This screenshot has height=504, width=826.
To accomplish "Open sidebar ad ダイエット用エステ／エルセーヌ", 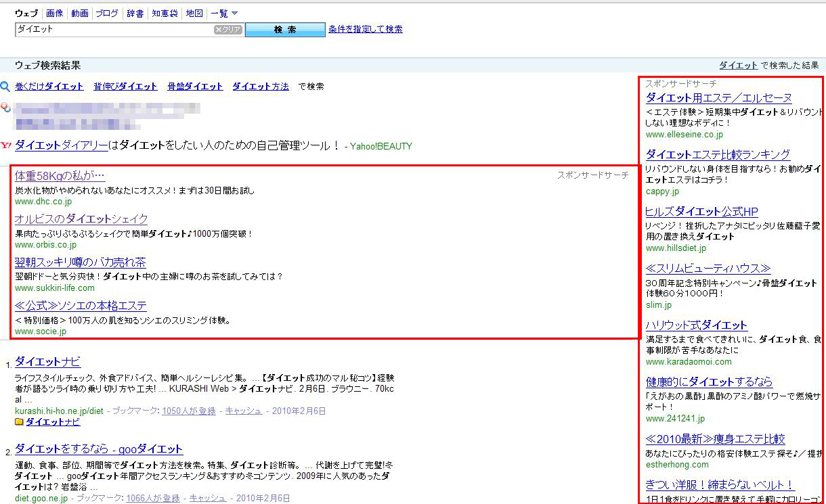I will pyautogui.click(x=719, y=98).
